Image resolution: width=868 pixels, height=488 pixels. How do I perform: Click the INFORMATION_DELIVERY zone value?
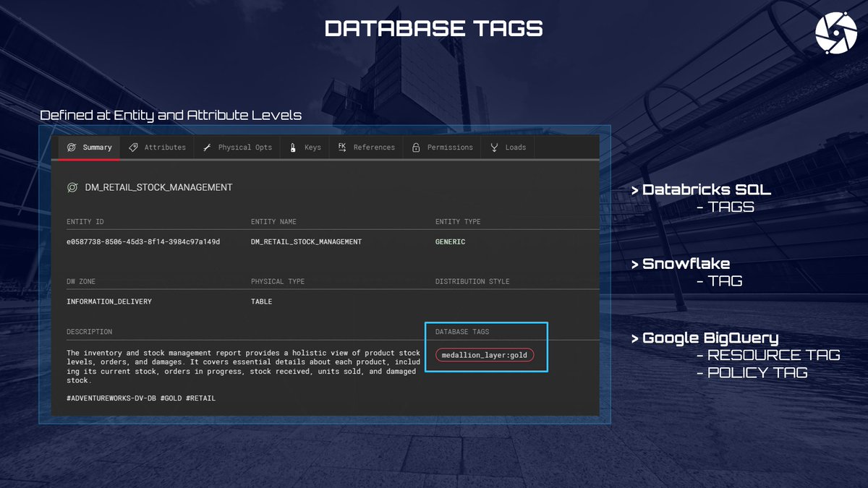pos(109,301)
